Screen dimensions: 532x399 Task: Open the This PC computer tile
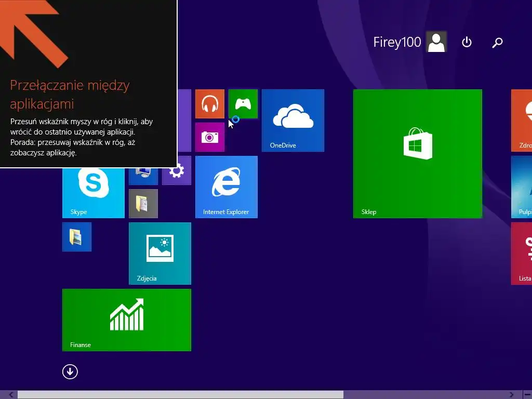click(x=143, y=176)
